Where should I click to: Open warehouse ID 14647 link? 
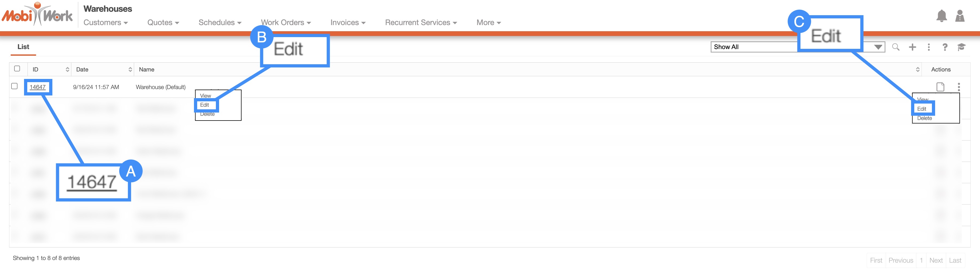tap(37, 87)
